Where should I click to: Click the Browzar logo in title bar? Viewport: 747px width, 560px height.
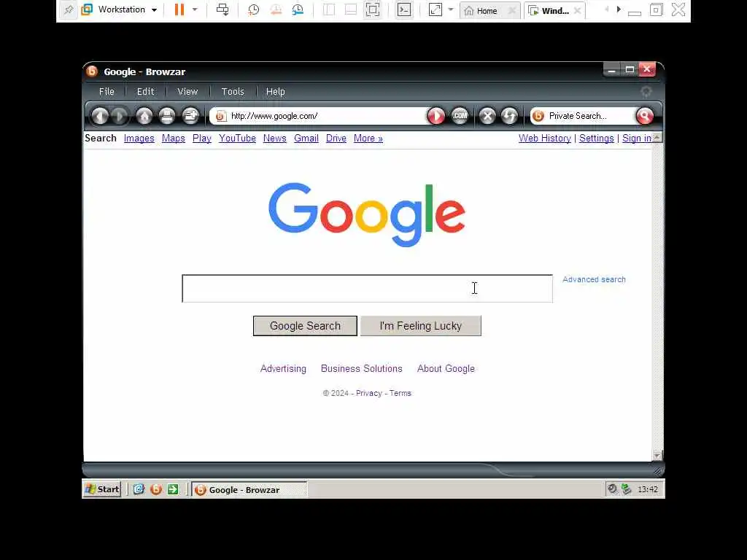click(92, 71)
